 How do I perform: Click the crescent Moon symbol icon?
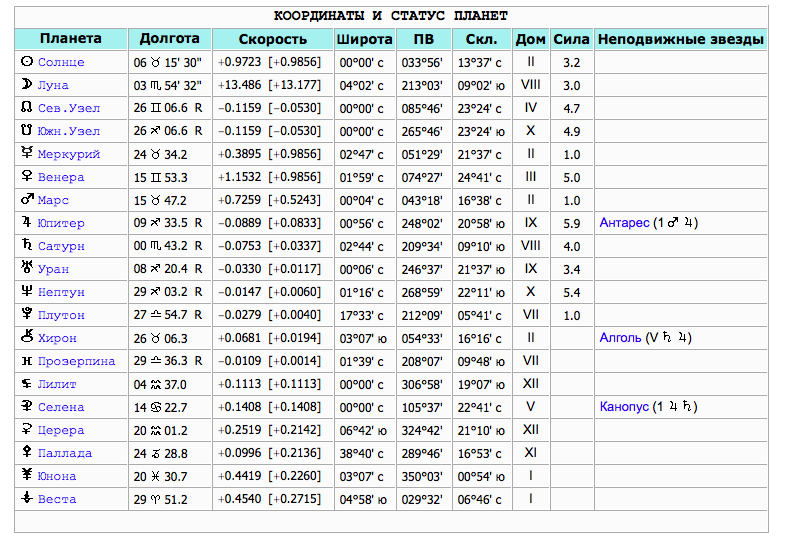(x=26, y=85)
